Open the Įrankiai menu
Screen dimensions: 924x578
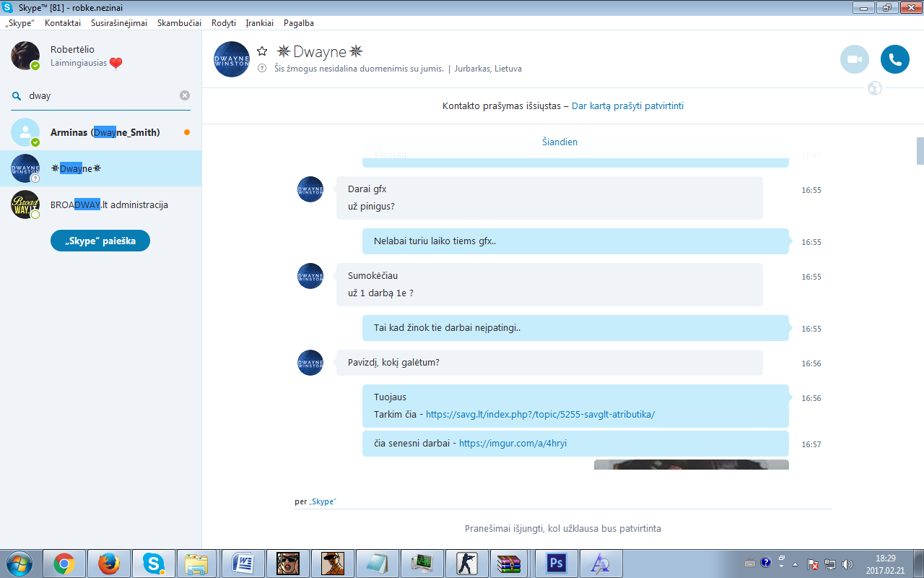coord(260,23)
